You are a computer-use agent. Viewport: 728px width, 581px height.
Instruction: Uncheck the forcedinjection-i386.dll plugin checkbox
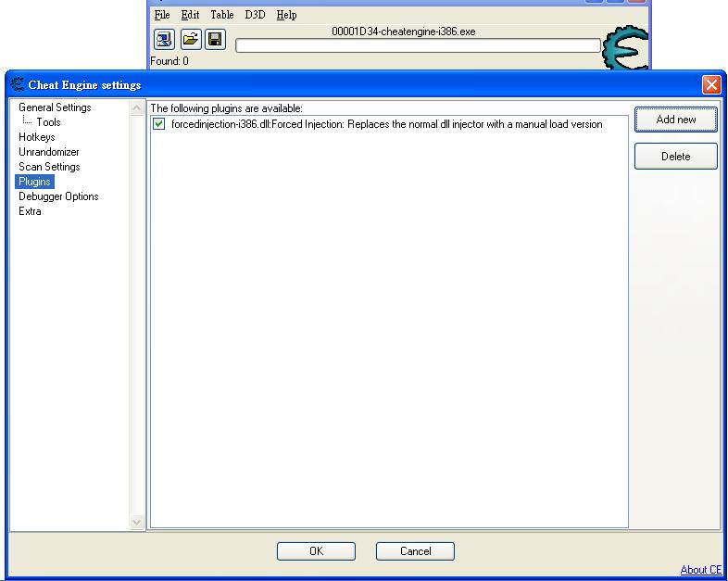[158, 124]
